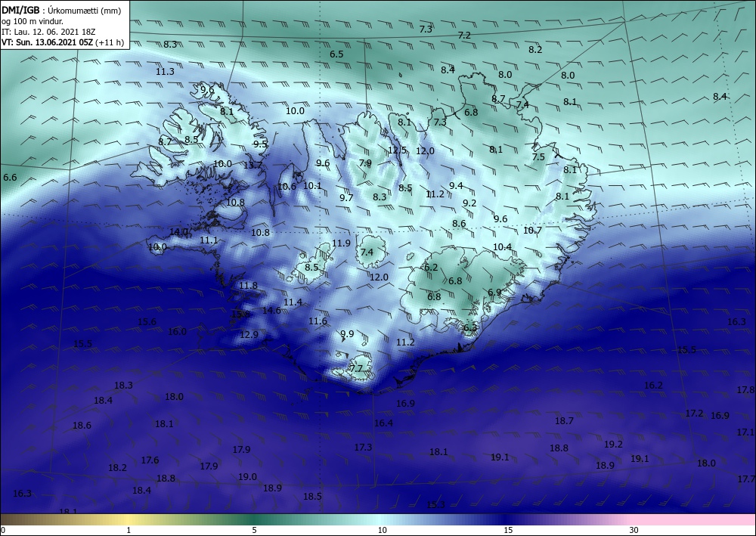The width and height of the screenshot is (756, 536).
Task: Select the map value 18.7
Action: [564, 421]
